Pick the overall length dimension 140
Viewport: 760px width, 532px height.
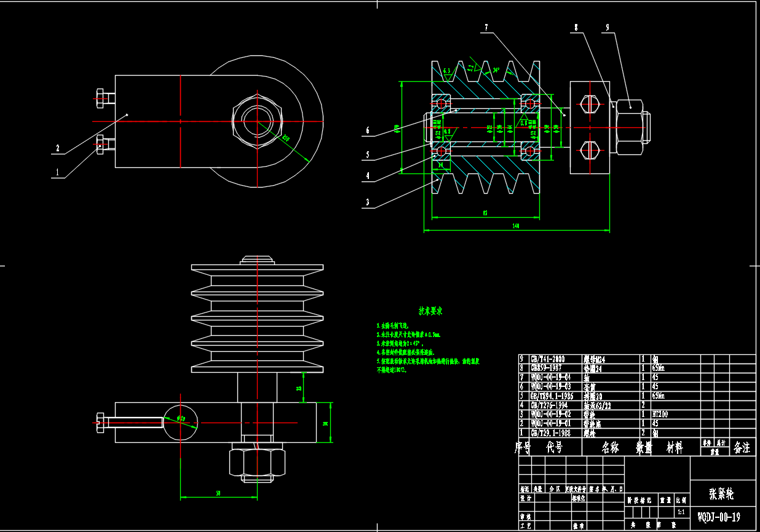click(x=515, y=226)
